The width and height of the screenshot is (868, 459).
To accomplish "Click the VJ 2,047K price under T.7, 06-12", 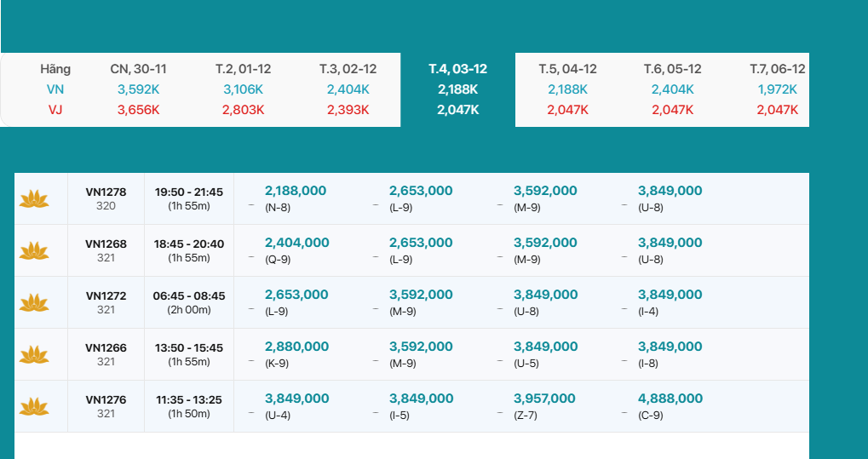I will (x=777, y=110).
